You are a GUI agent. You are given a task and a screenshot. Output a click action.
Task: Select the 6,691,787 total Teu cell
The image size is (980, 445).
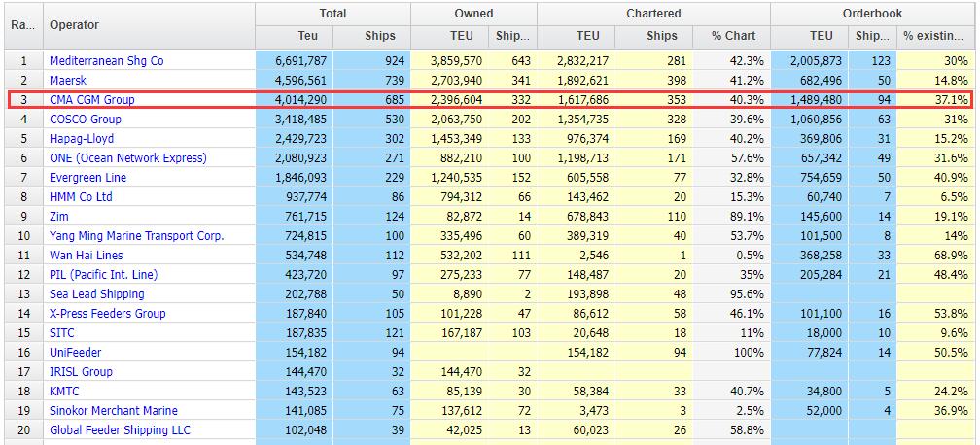295,61
